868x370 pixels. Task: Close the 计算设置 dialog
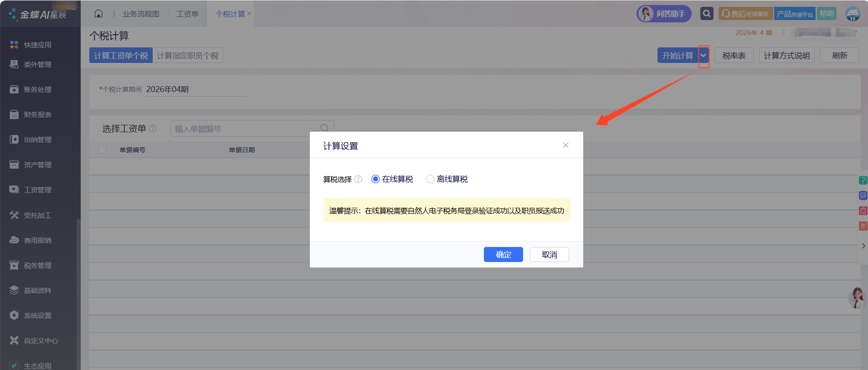point(566,145)
